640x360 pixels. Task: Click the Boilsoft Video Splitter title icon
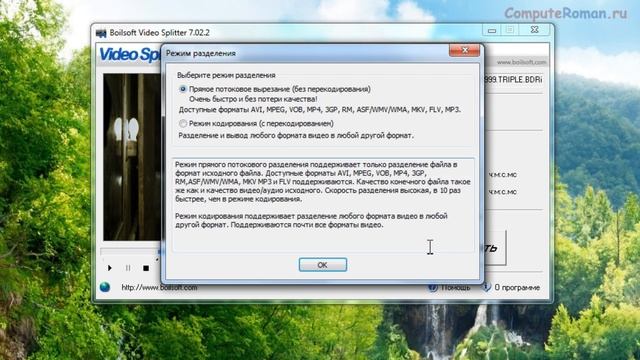coord(101,33)
